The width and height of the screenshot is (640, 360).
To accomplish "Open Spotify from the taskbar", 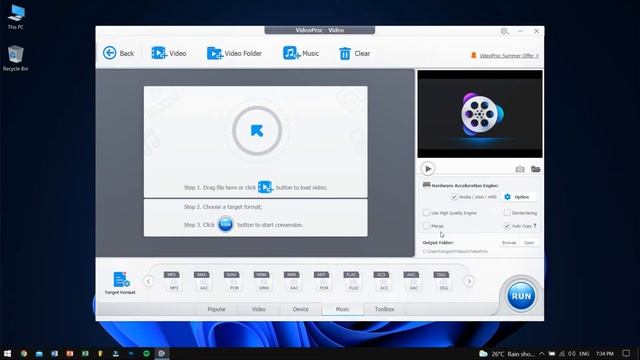I will pyautogui.click(x=147, y=353).
